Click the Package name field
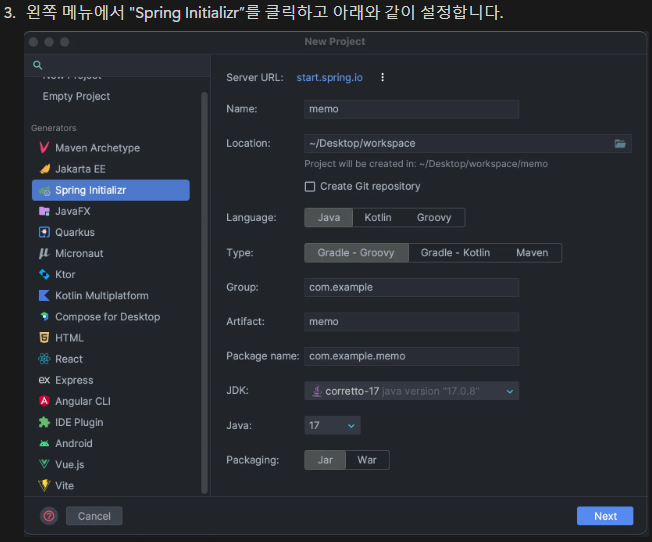This screenshot has height=542, width=652. [411, 356]
